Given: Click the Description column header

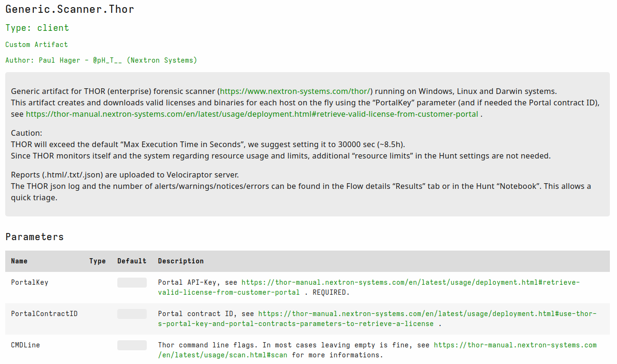Looking at the screenshot, I should coord(180,261).
